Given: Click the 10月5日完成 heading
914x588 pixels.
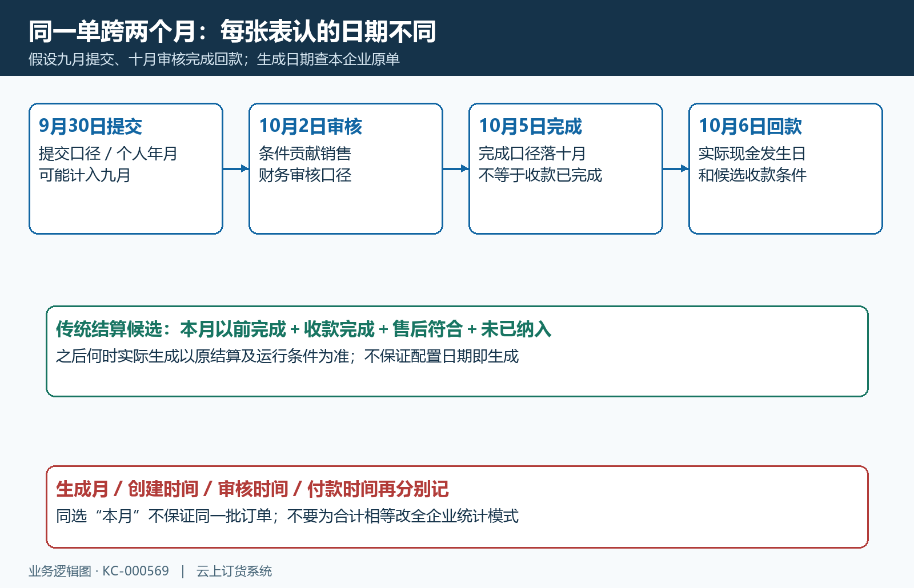Looking at the screenshot, I should [530, 126].
